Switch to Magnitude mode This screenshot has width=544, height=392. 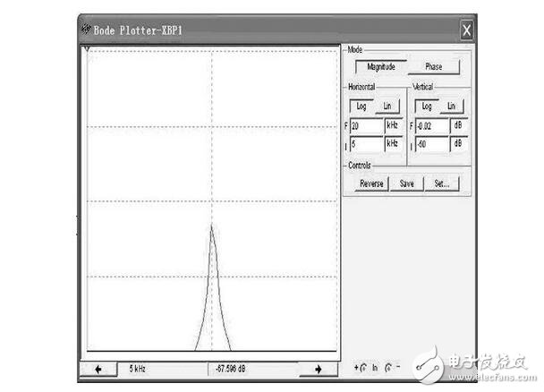pyautogui.click(x=379, y=66)
